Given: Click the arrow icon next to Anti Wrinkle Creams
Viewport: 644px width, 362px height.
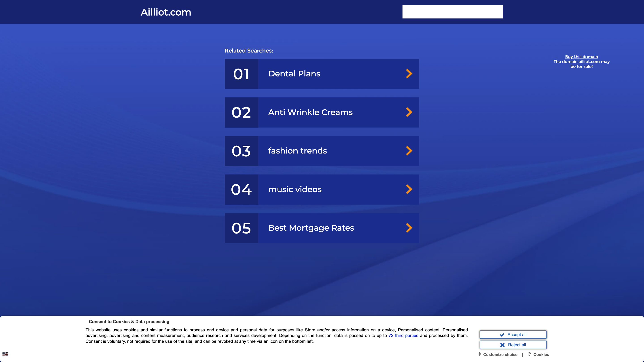Looking at the screenshot, I should [x=409, y=112].
